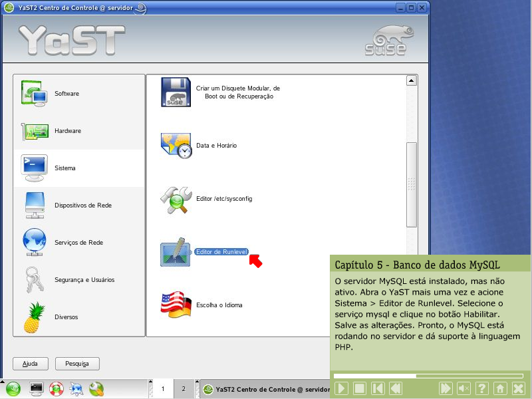Open Segurança e Usuários keys icon
This screenshot has width=532, height=399.
(34, 280)
